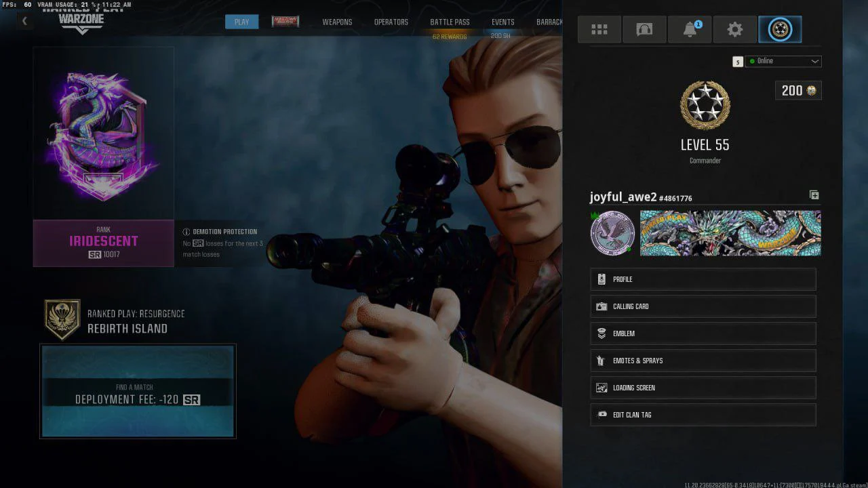Click the Demotion Protection heading

click(224, 232)
